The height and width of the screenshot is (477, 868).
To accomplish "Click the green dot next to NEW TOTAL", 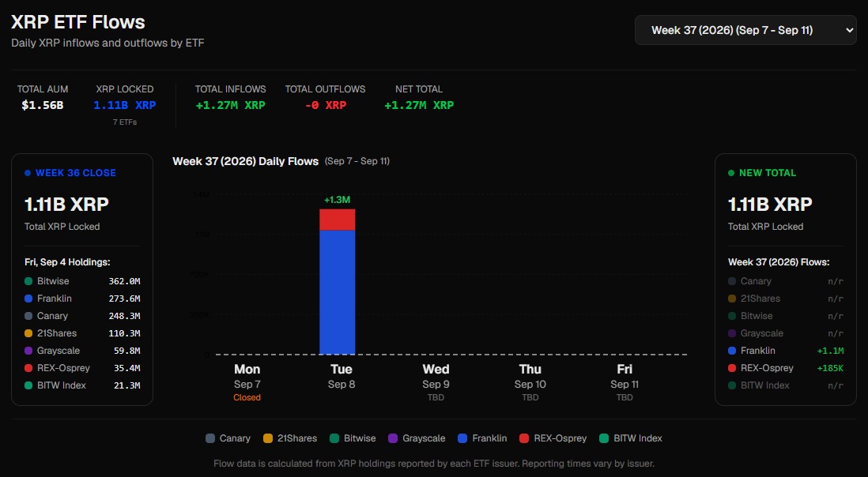I will 731,173.
